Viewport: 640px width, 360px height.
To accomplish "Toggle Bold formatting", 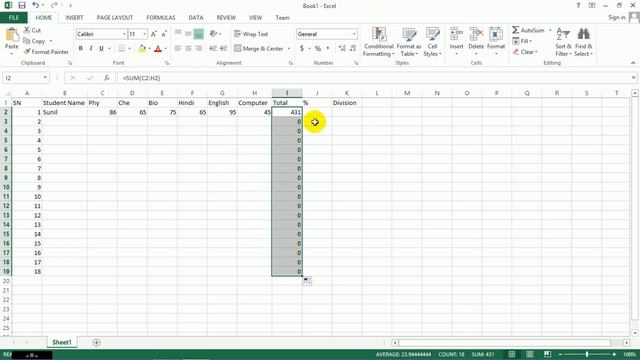I will point(81,49).
